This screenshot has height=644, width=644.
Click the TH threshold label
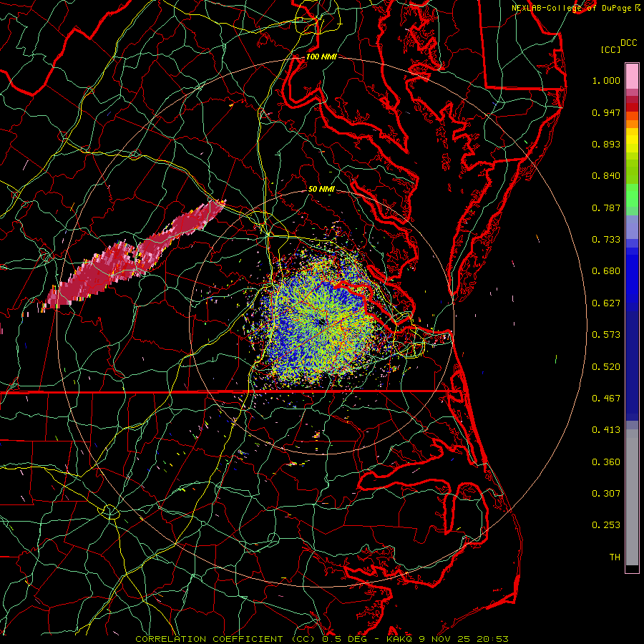point(615,557)
